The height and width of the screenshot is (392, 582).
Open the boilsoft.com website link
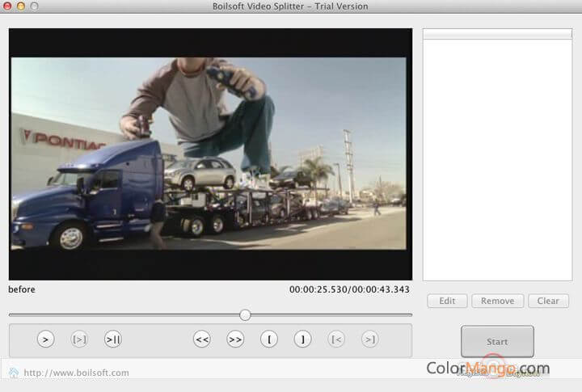pos(76,373)
